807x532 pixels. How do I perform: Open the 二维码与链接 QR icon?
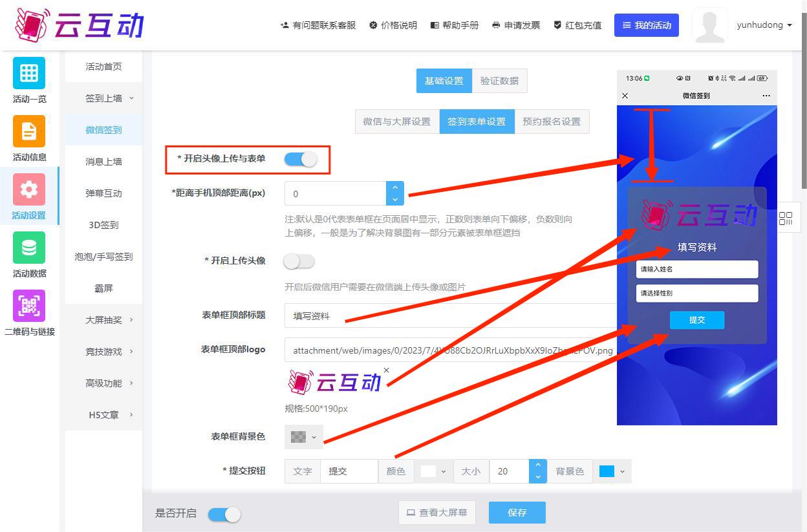(29, 306)
